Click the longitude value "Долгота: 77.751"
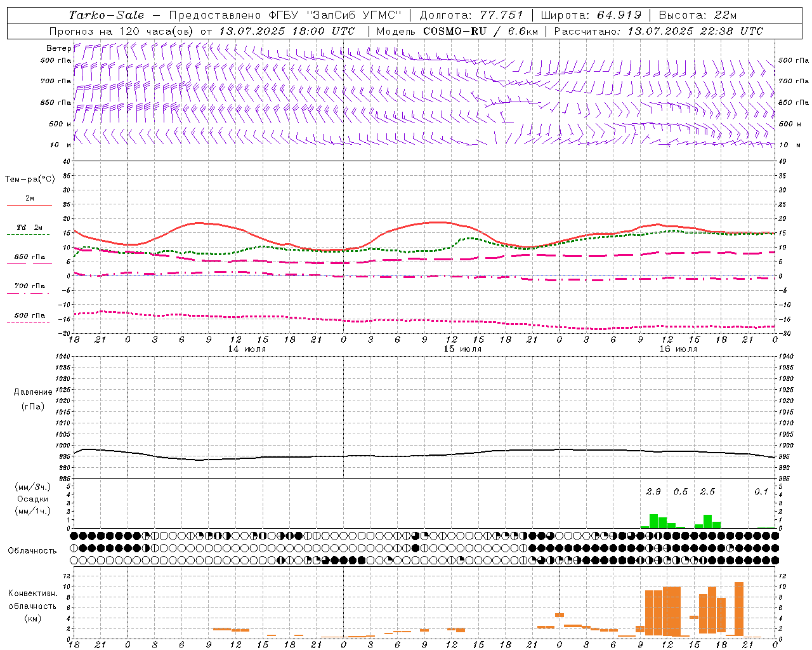The image size is (812, 650). (471, 15)
